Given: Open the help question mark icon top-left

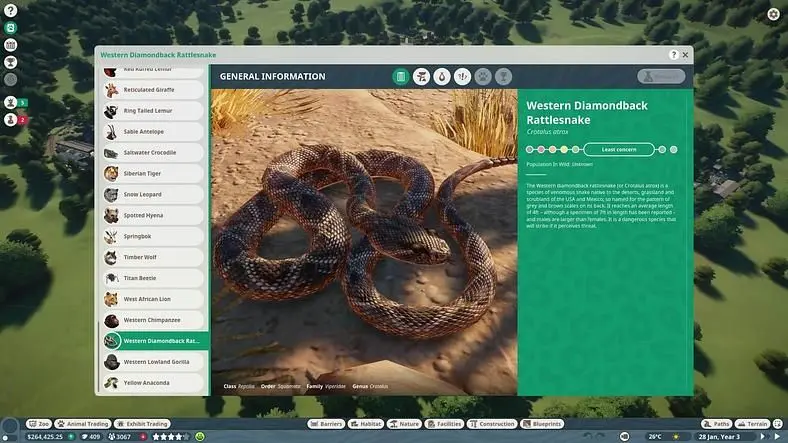Looking at the screenshot, I should coord(11,10).
